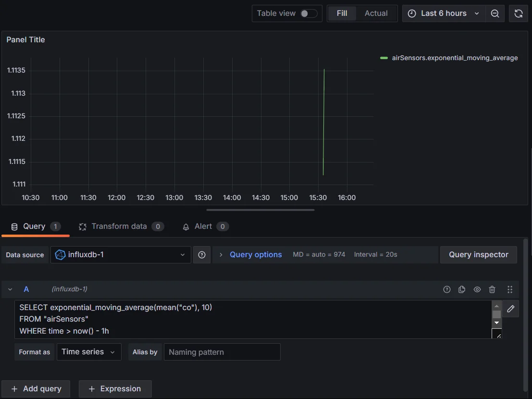Open data source help next to influxdb-1
The height and width of the screenshot is (399, 532).
(x=202, y=254)
